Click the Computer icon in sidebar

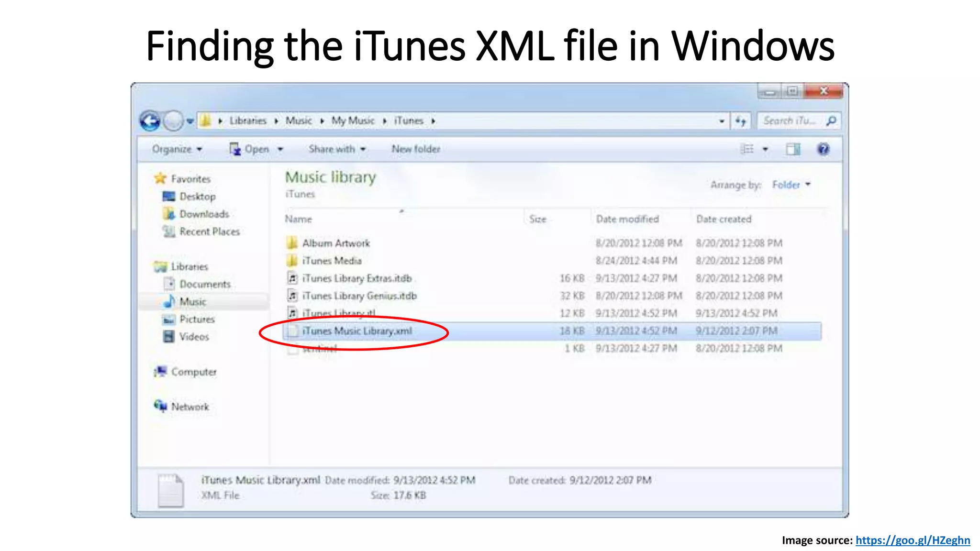click(x=160, y=371)
